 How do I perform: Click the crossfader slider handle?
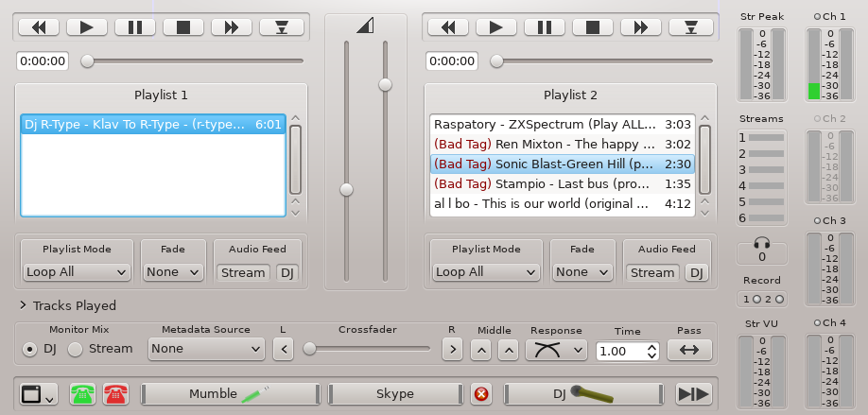[309, 349]
